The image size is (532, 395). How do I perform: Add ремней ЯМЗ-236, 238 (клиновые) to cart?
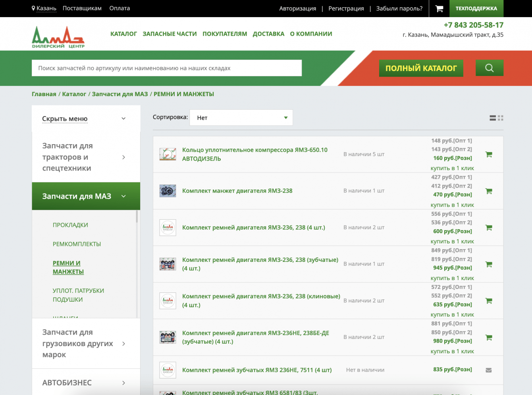point(489,301)
